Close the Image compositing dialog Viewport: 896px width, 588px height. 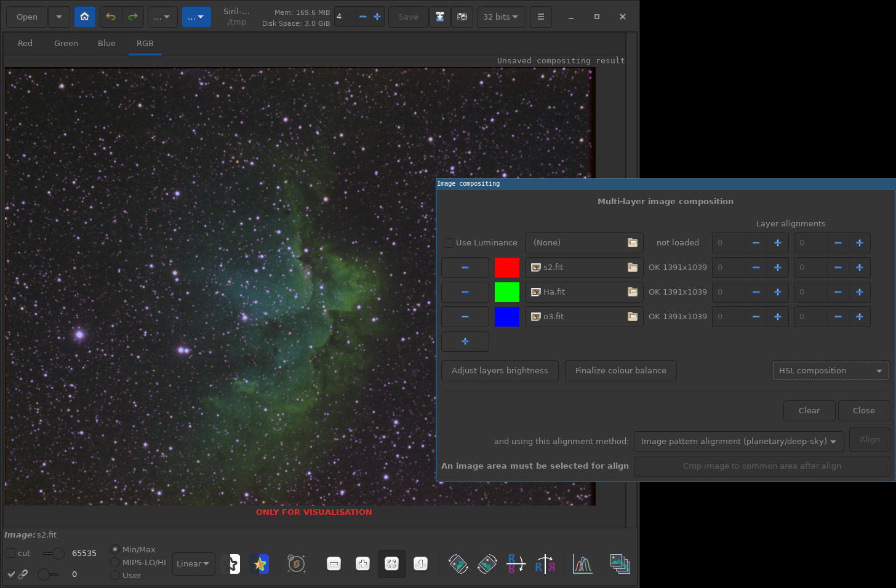point(864,411)
